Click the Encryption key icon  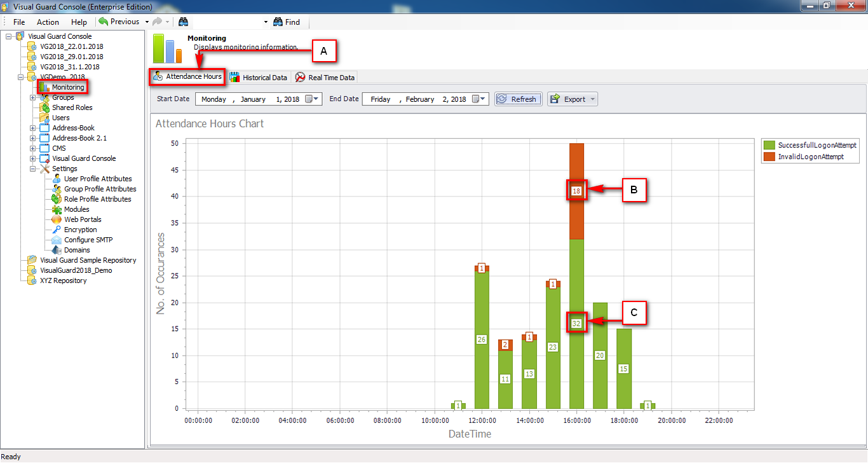57,230
